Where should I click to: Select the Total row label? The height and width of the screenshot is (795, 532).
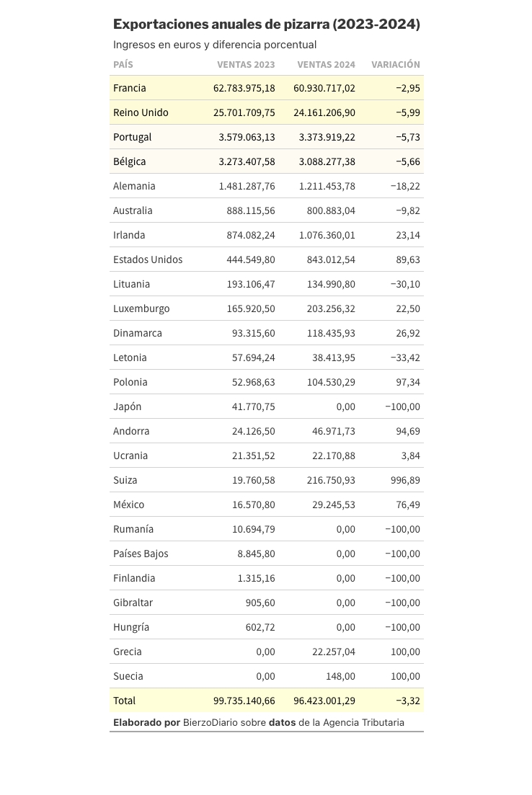[x=124, y=701]
